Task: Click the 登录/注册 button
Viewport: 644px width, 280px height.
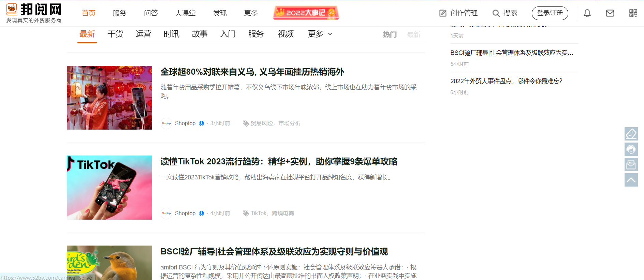Action: point(550,13)
